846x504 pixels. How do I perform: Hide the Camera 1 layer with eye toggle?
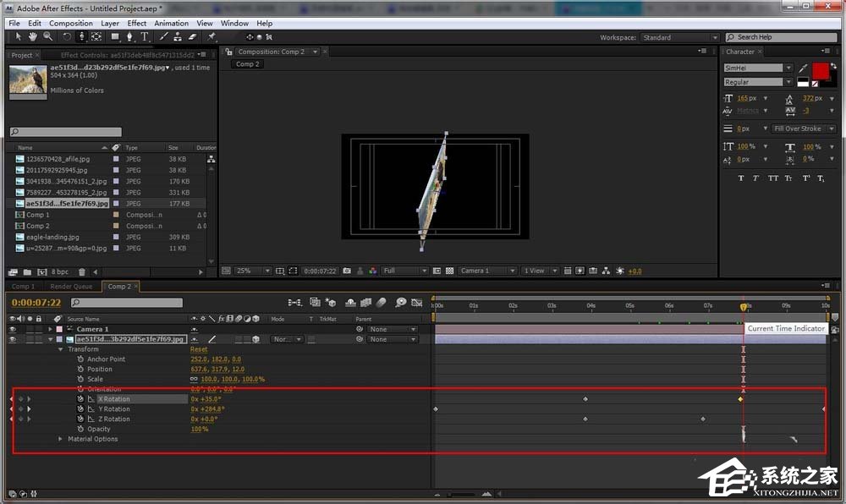(12, 329)
